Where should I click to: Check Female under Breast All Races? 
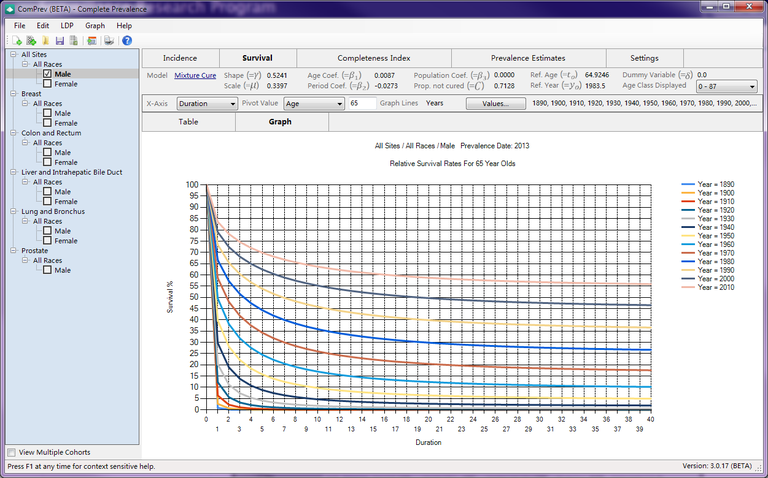48,123
